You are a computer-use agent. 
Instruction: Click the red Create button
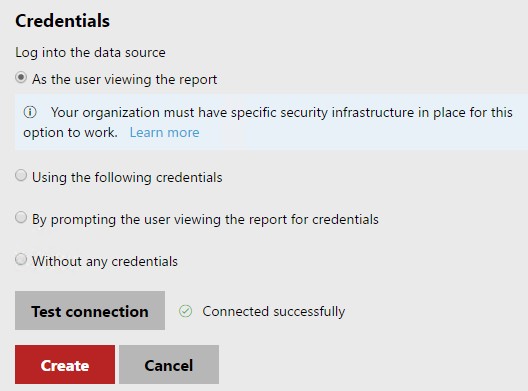pos(65,364)
